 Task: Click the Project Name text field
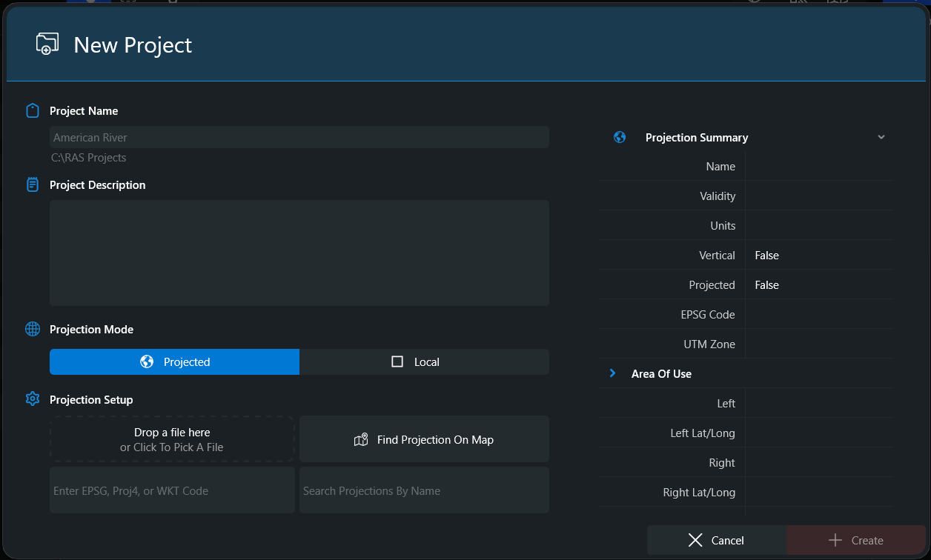[299, 137]
